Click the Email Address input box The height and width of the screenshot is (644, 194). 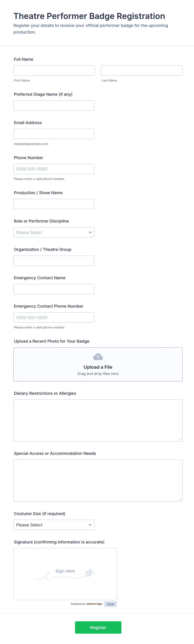(54, 134)
